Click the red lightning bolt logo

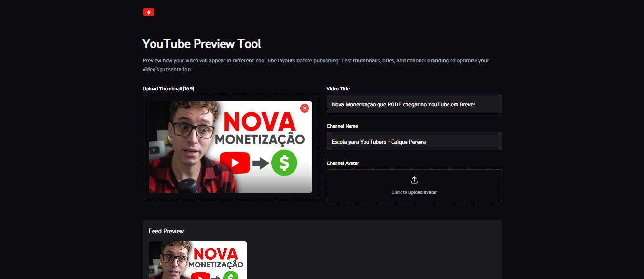pos(149,12)
